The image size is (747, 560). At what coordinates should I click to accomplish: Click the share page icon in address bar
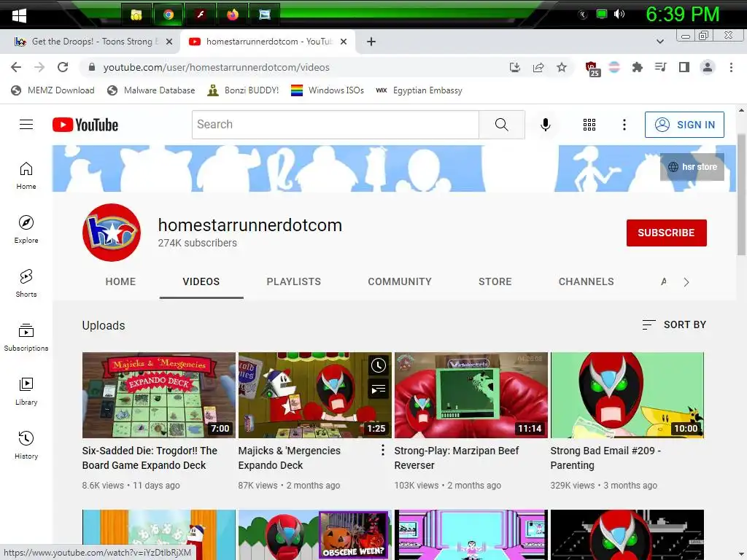tap(538, 67)
